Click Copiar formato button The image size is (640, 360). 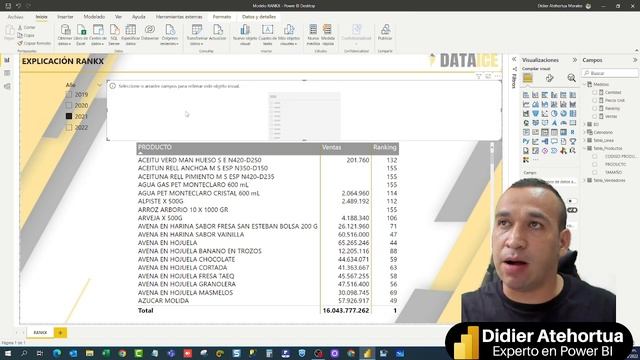[x=34, y=43]
